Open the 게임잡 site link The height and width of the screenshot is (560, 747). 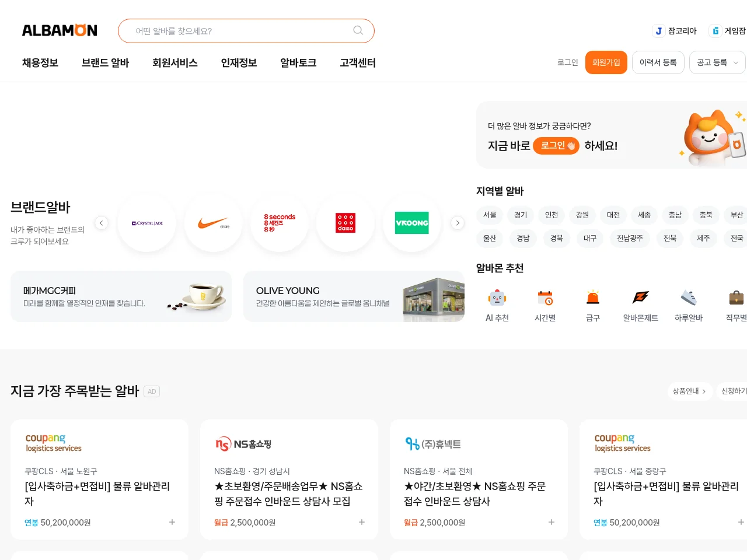pos(728,31)
